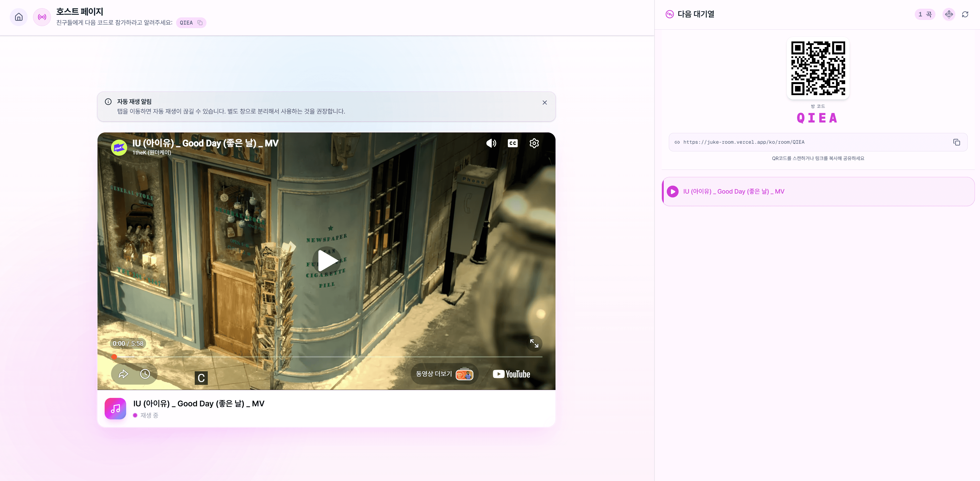Add video to Watch Later
The width and height of the screenshot is (980, 481).
[145, 374]
